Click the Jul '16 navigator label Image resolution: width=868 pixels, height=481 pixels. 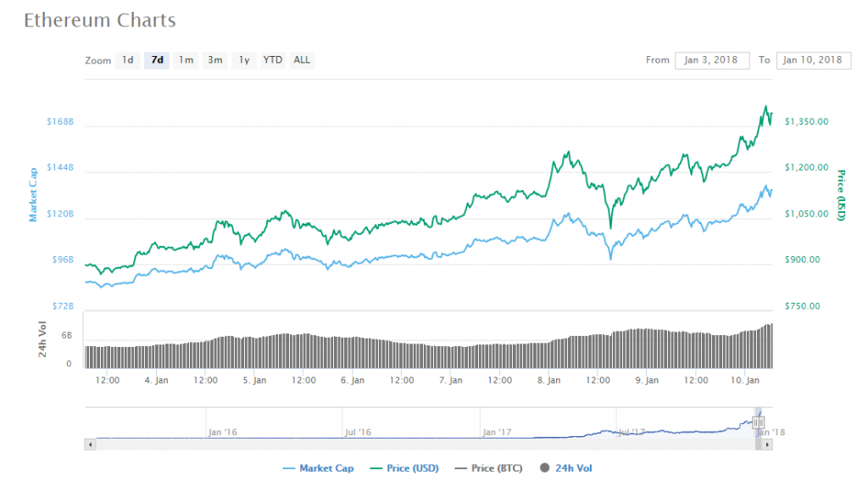coord(358,433)
